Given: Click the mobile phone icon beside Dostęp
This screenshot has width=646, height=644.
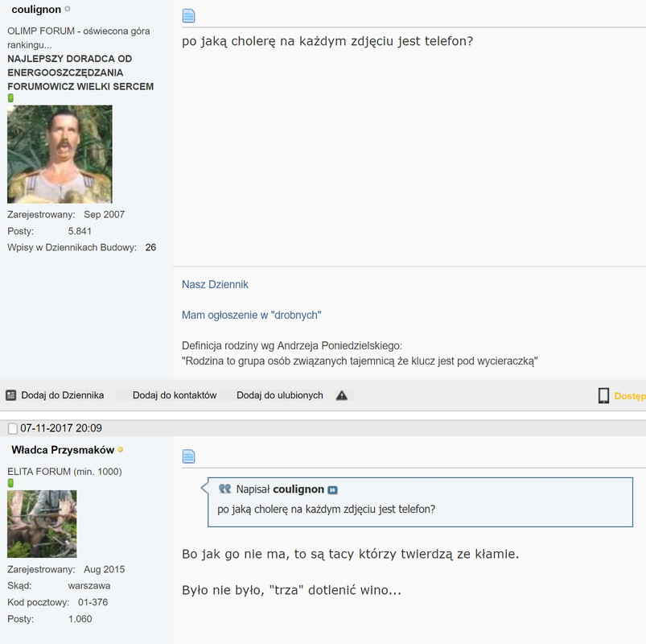Looking at the screenshot, I should coord(603,395).
